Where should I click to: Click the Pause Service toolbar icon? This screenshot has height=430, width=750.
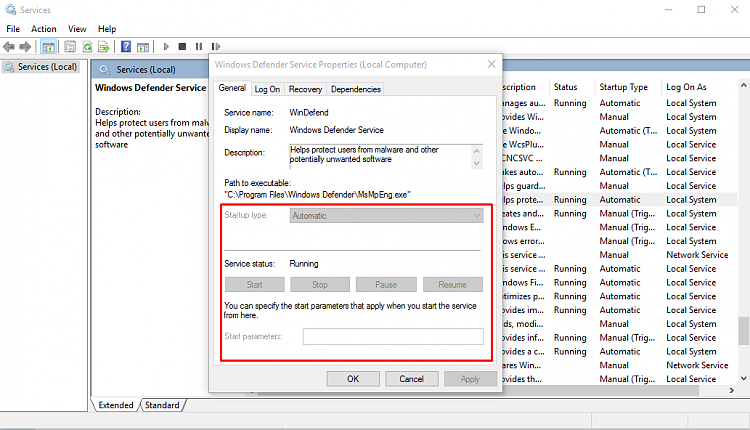pos(199,46)
